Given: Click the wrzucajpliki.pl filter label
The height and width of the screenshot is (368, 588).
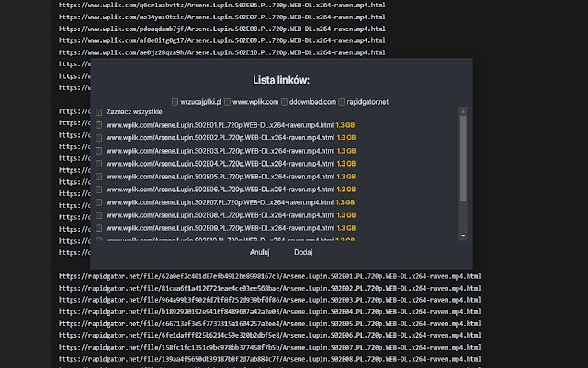Looking at the screenshot, I should click(200, 102).
